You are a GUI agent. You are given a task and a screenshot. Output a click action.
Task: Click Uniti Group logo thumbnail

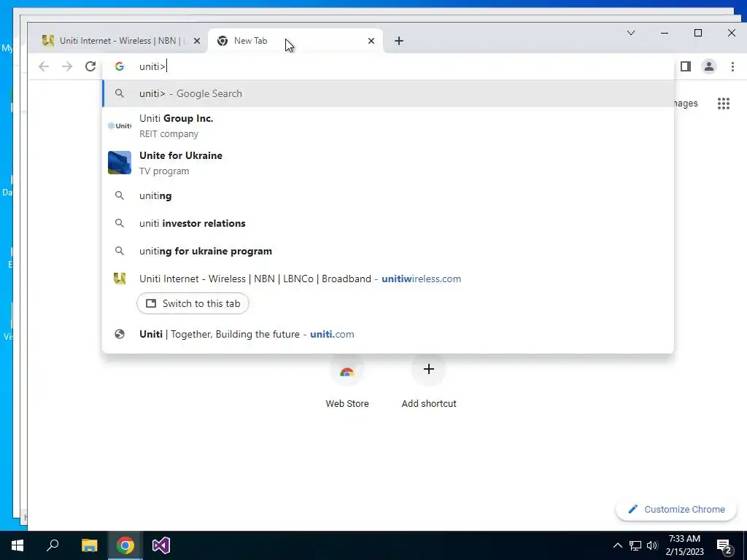coord(120,125)
